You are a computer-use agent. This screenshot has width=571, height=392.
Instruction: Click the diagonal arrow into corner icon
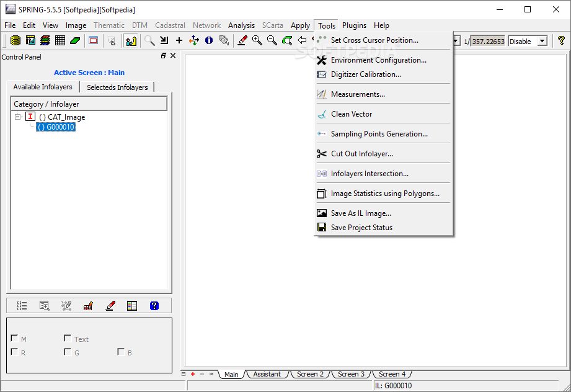[x=164, y=40]
